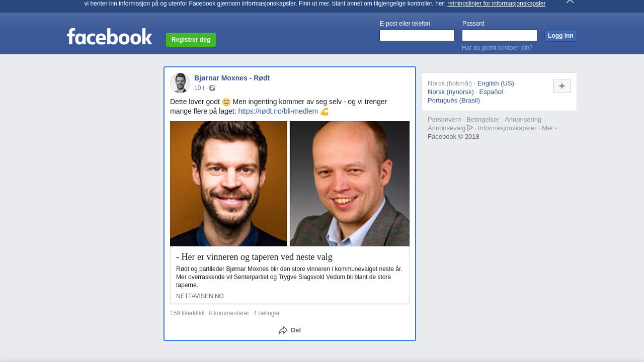Open Bjørnar Moxnes - Rødt page name
Viewport: 644px width, 362px height.
pos(232,78)
